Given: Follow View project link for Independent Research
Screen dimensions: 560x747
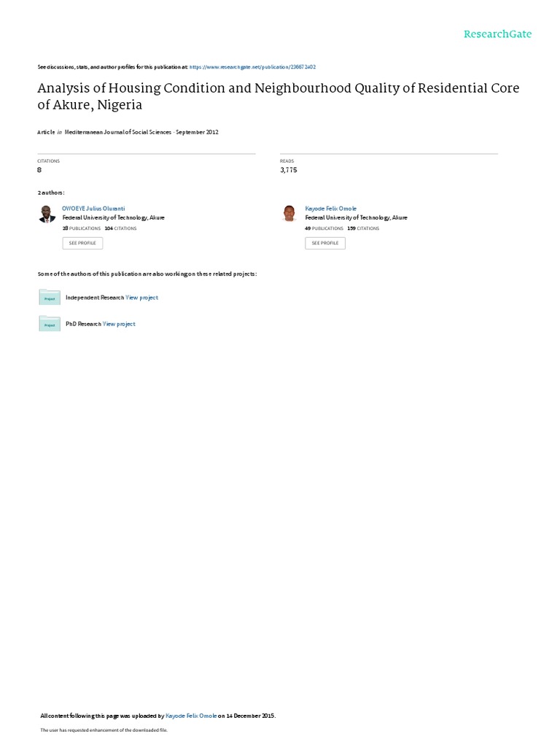Looking at the screenshot, I should coord(141,298).
